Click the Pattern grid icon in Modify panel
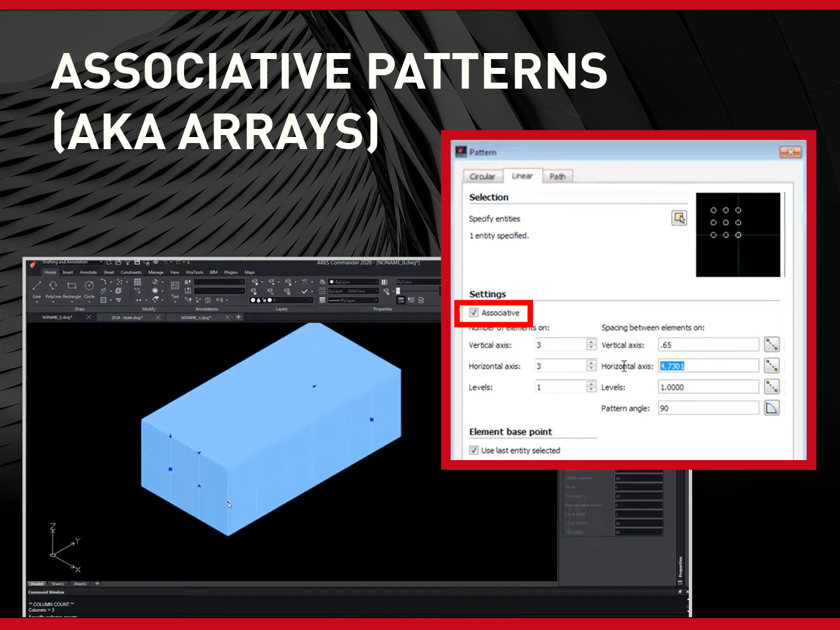Screen dimensions: 840x630 138,282
